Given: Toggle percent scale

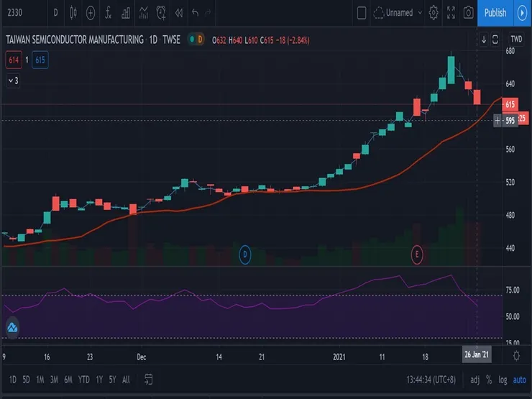Looking at the screenshot, I should point(489,380).
